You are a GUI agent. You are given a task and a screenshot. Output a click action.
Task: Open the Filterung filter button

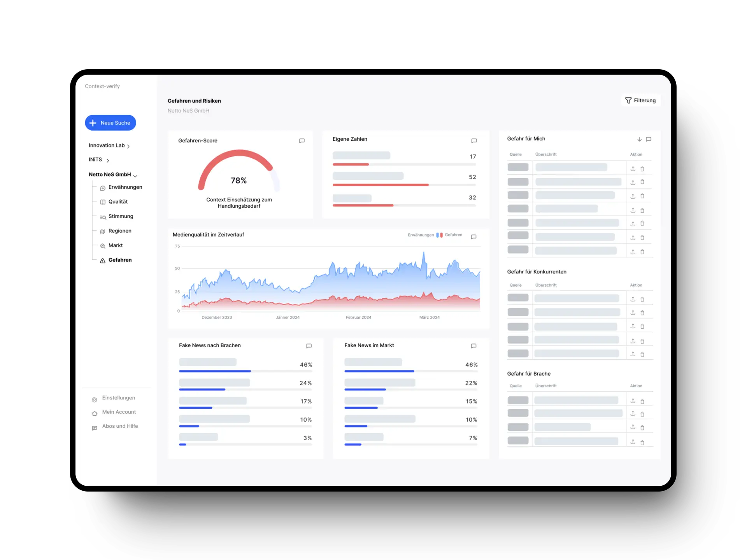[x=640, y=101]
